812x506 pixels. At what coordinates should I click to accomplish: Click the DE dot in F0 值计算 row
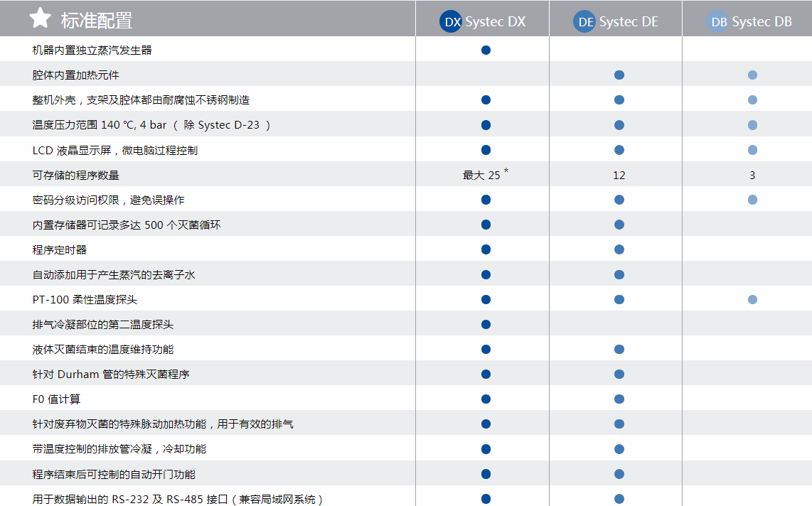[x=619, y=399]
